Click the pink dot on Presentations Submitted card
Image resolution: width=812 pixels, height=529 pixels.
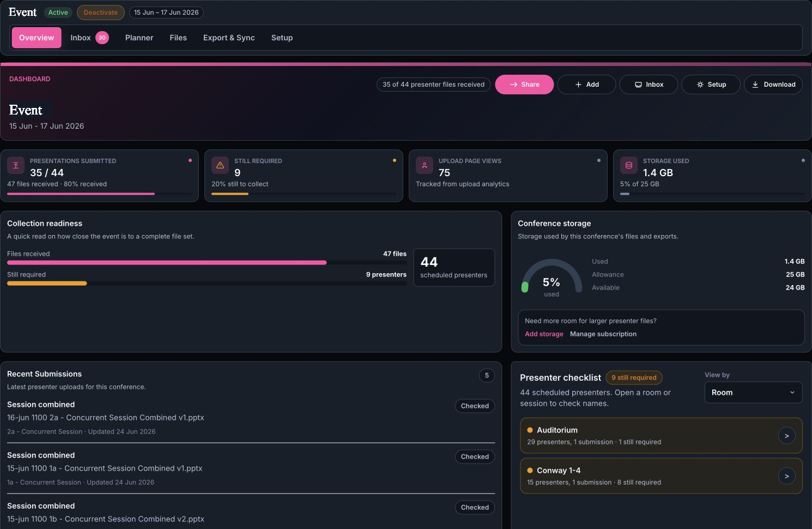click(190, 160)
